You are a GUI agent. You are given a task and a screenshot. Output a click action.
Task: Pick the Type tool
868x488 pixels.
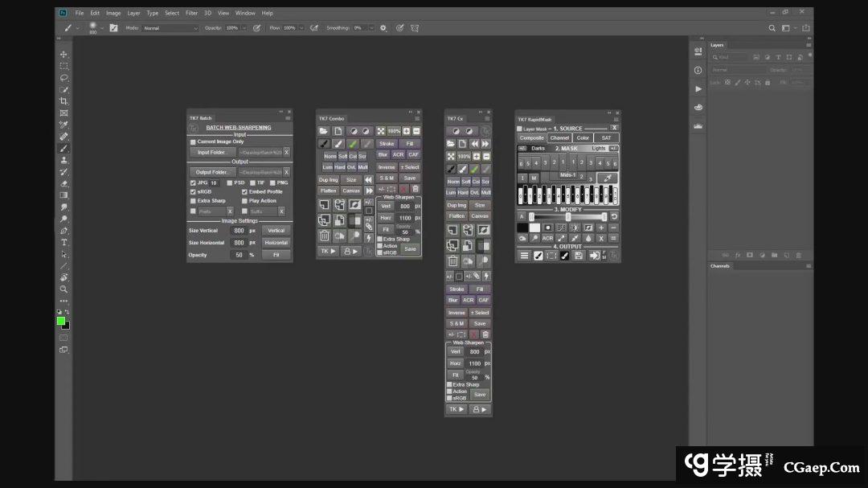(63, 242)
